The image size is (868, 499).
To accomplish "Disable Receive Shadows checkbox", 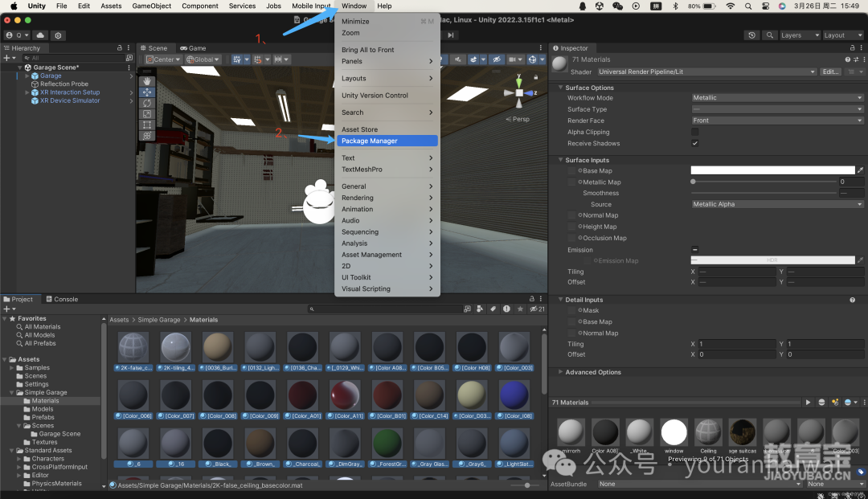I will (694, 143).
